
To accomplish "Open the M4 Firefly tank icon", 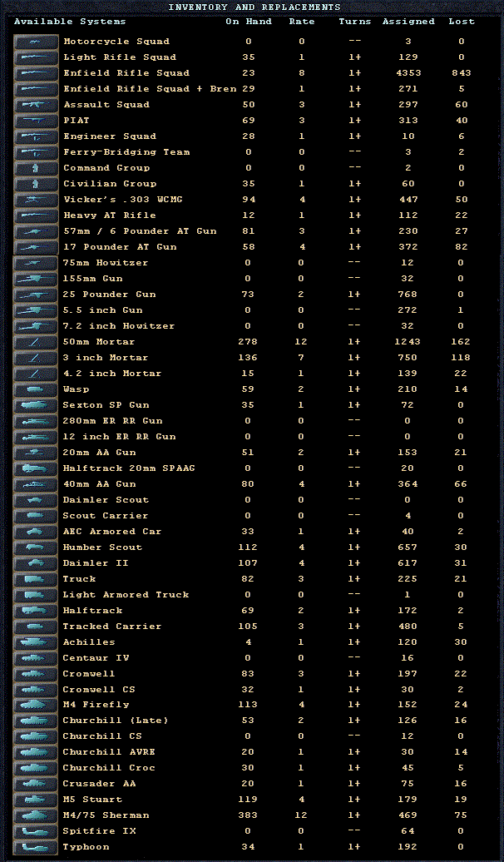I will (36, 706).
